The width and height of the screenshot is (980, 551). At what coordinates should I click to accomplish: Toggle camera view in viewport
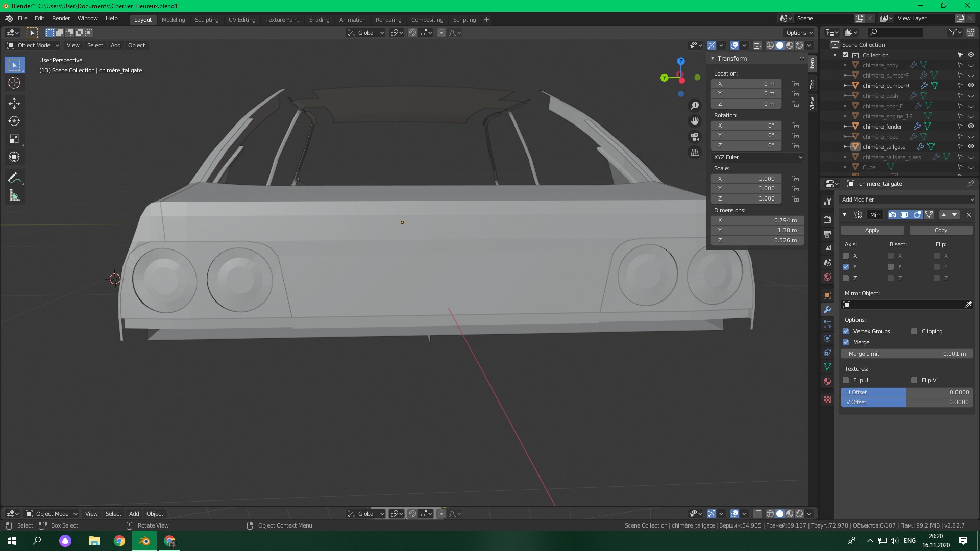click(695, 137)
